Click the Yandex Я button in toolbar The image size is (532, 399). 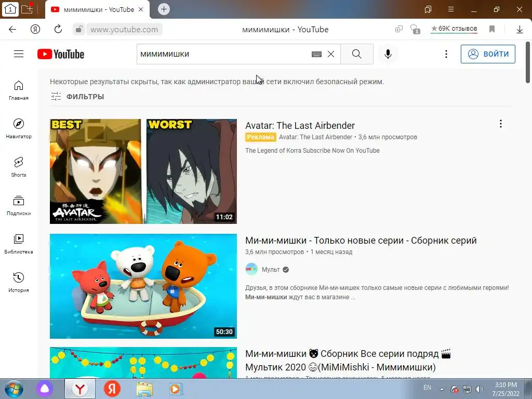pyautogui.click(x=35, y=30)
